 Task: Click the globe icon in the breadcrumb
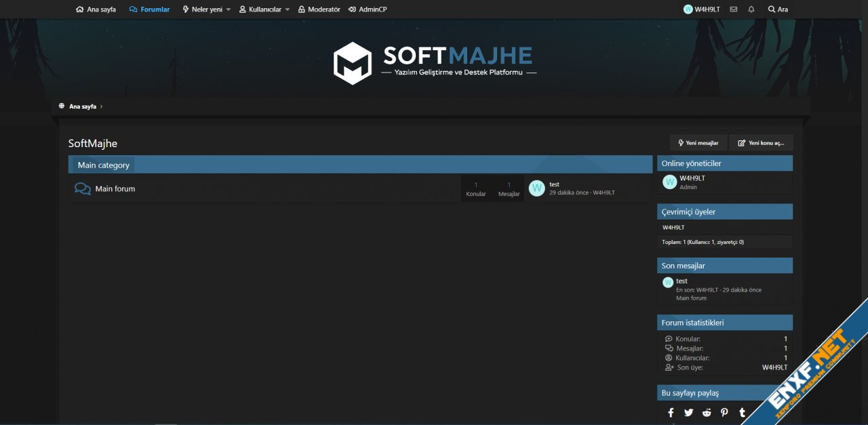(x=62, y=106)
